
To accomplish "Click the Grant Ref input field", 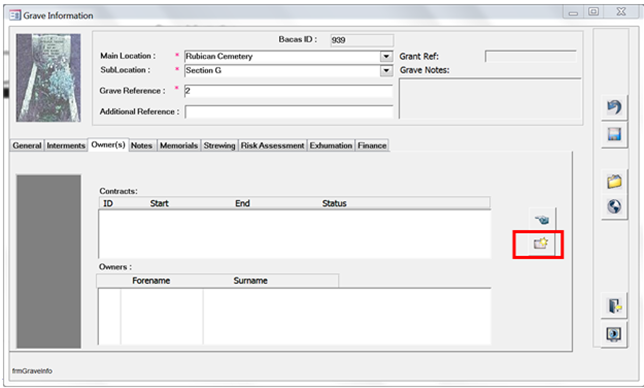I will click(531, 56).
